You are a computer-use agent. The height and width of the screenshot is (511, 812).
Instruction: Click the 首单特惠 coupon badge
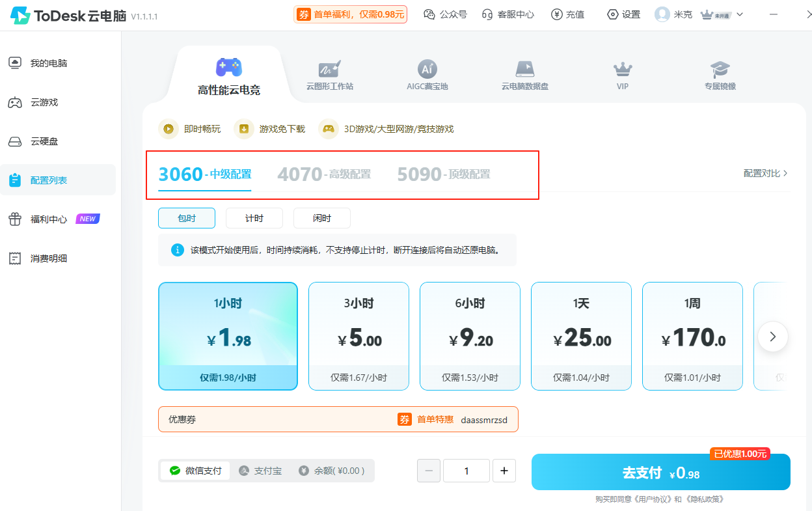click(x=426, y=419)
